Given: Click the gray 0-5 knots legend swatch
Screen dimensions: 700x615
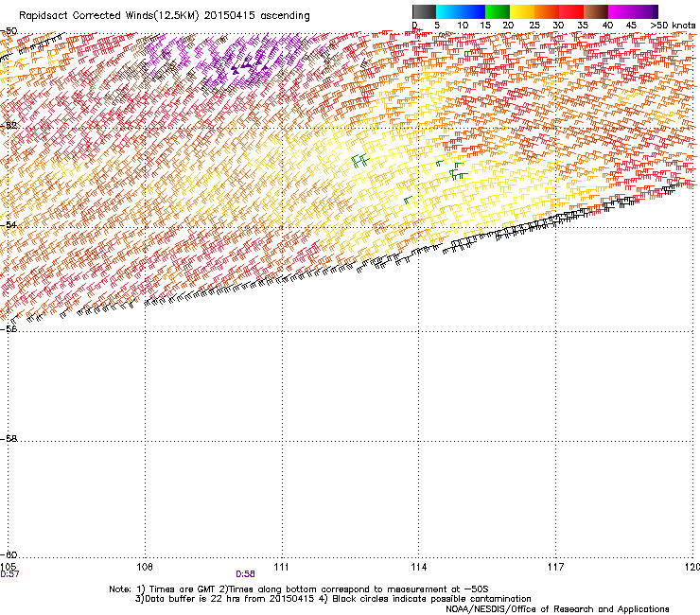Looking at the screenshot, I should tap(424, 11).
